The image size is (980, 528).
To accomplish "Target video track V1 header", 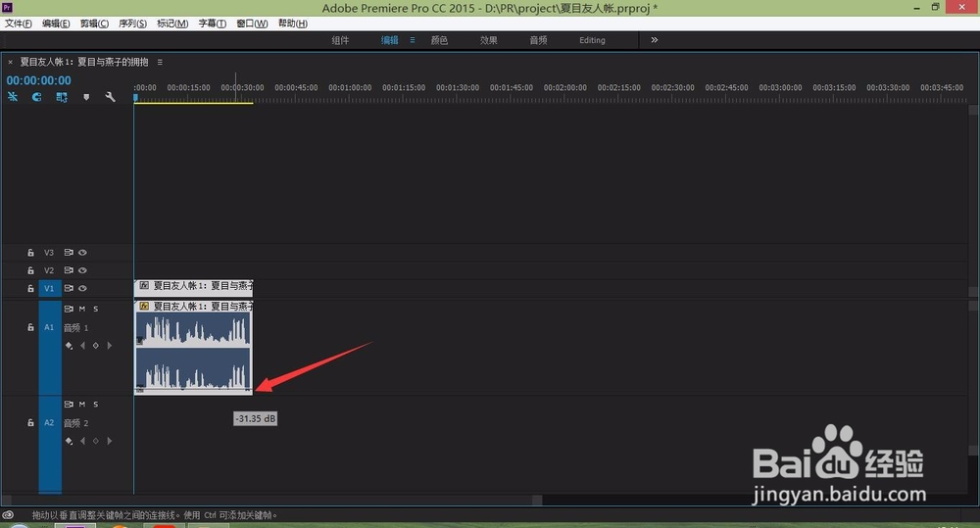I will coord(49,288).
